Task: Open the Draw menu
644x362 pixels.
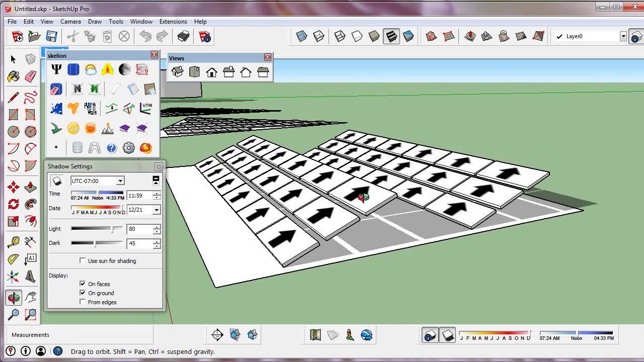Action: click(x=95, y=22)
